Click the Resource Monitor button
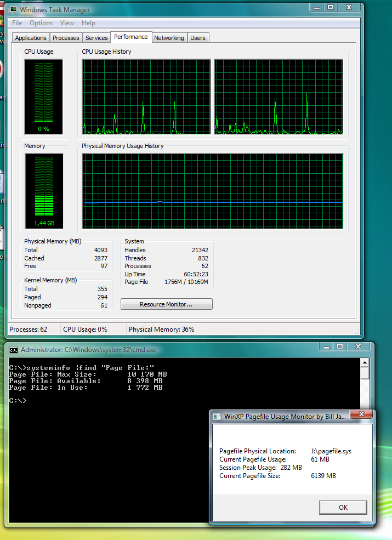 (x=166, y=304)
